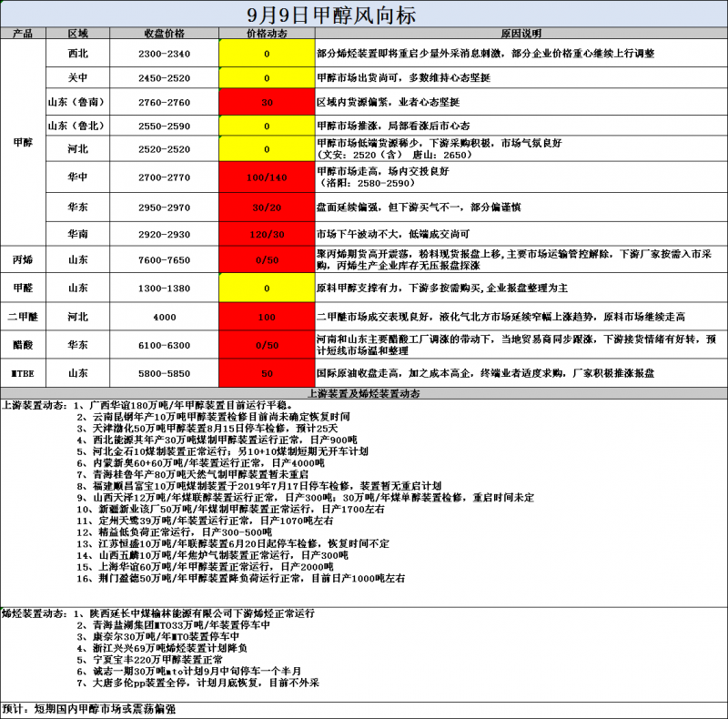Image resolution: width=728 pixels, height=719 pixels.
Task: Click the 华南 reason text 市场下午波动不大
Action: pos(393,234)
